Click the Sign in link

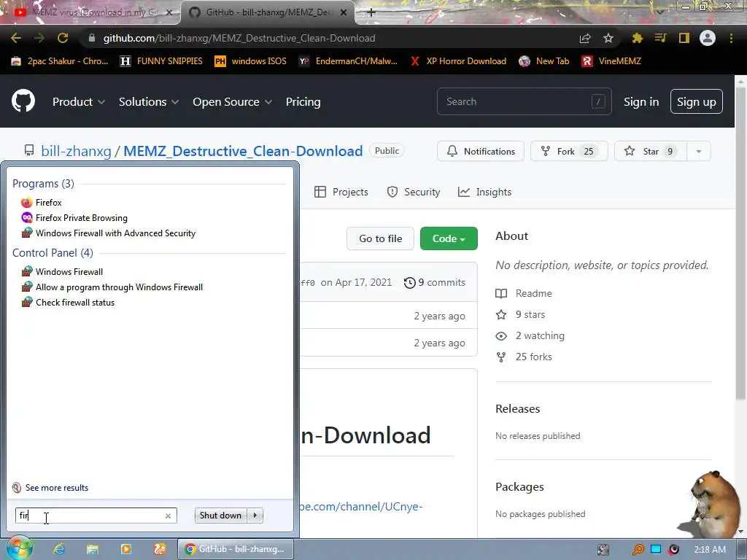click(x=641, y=102)
